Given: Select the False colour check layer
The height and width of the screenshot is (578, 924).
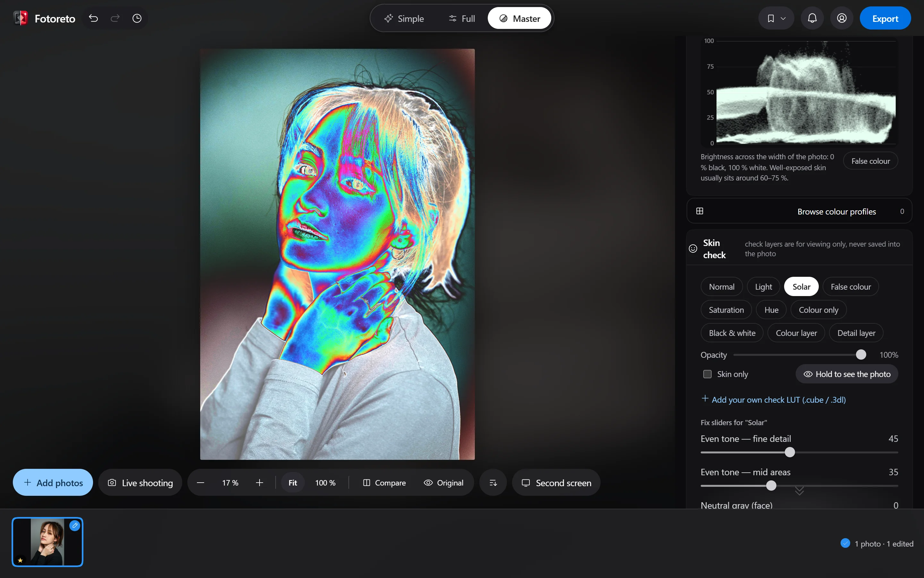Looking at the screenshot, I should pyautogui.click(x=851, y=286).
